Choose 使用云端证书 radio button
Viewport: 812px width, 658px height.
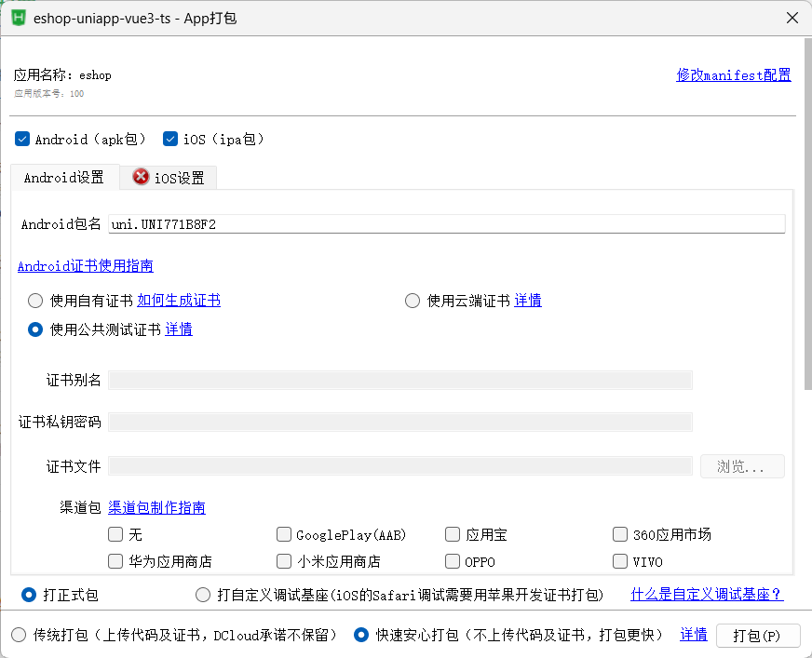click(x=413, y=301)
